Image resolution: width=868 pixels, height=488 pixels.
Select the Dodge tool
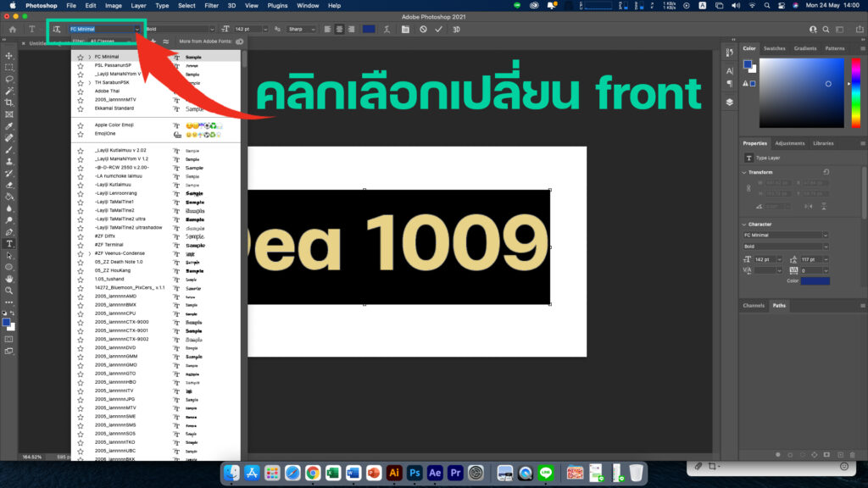click(x=9, y=220)
